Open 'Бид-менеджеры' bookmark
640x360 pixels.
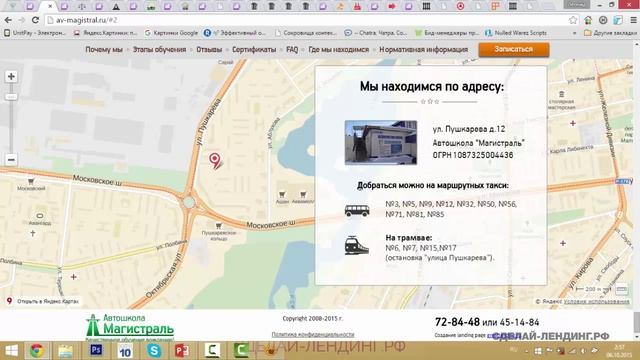click(447, 33)
